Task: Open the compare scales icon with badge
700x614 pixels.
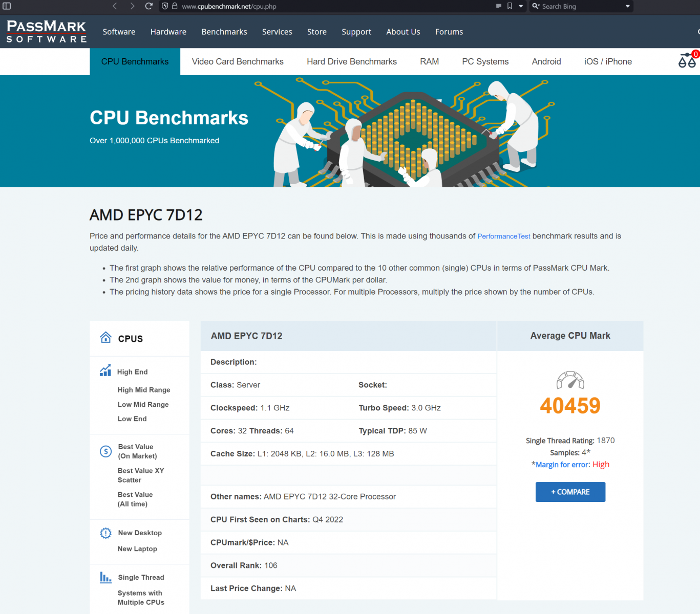Action: [x=688, y=60]
